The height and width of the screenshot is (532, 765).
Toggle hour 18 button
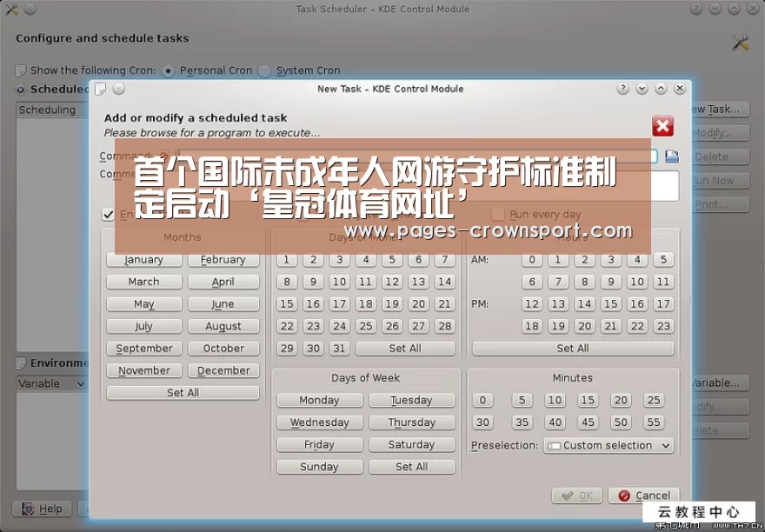pos(532,326)
